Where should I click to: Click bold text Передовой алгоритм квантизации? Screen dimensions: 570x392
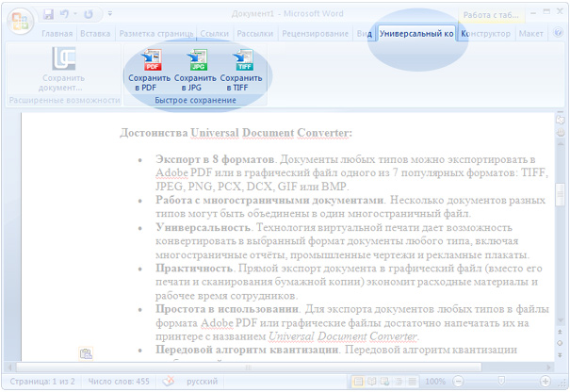pos(247,350)
